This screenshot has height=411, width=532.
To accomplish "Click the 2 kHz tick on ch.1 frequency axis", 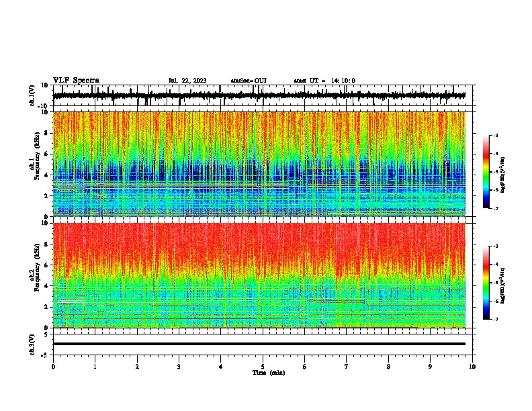I will [x=46, y=195].
